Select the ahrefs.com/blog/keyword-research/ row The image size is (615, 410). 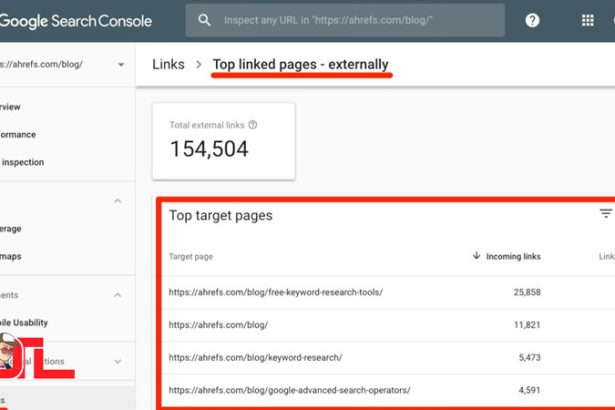255,357
